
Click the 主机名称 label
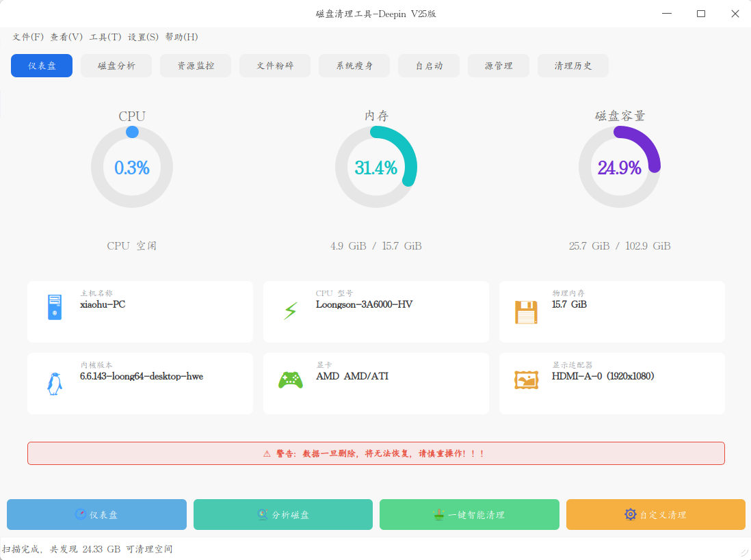click(x=96, y=293)
